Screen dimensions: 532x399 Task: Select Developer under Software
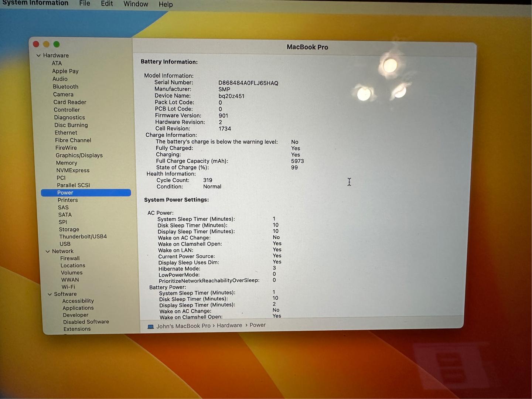pos(75,315)
